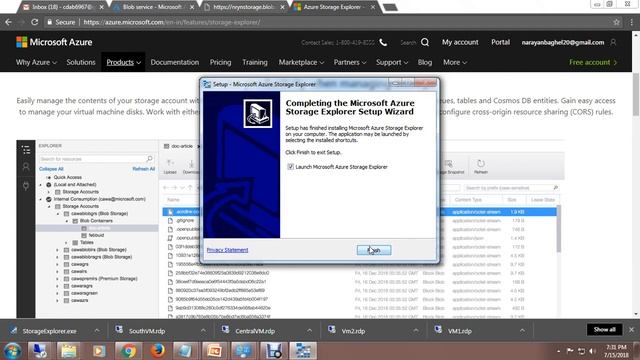Open Firefox from the taskbar

(158, 351)
